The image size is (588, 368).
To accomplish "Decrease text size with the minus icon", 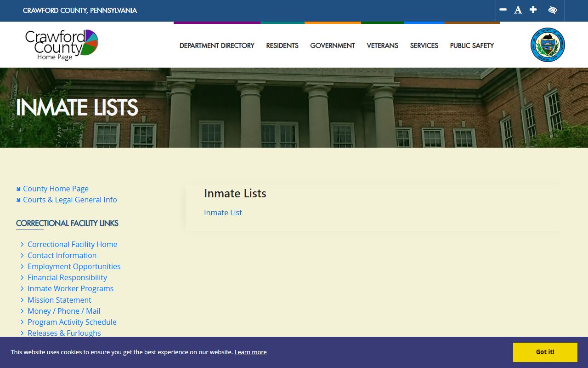I will coord(503,10).
